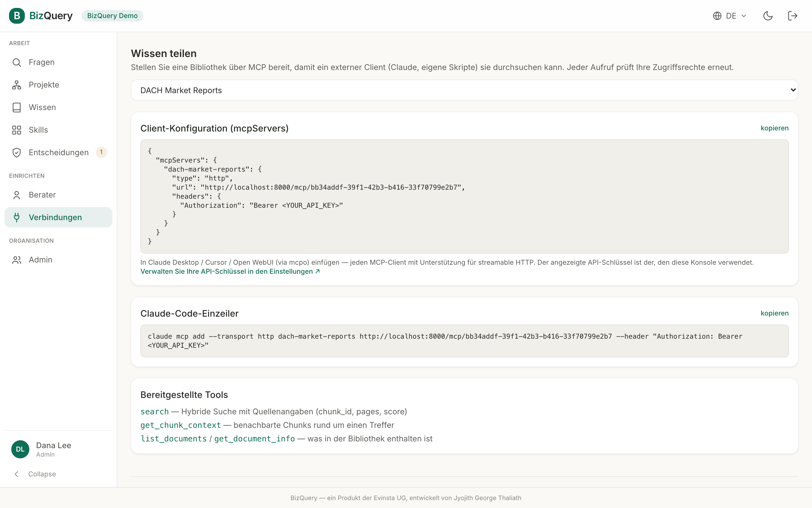
Task: Click the mcpServers JSON code block
Action: coord(464,196)
